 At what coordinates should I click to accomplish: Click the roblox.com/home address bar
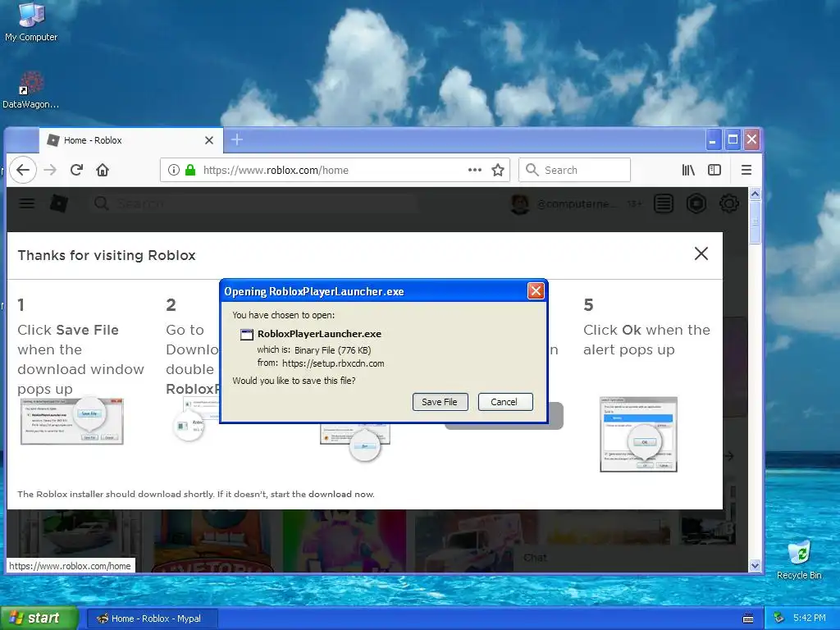[x=335, y=170]
